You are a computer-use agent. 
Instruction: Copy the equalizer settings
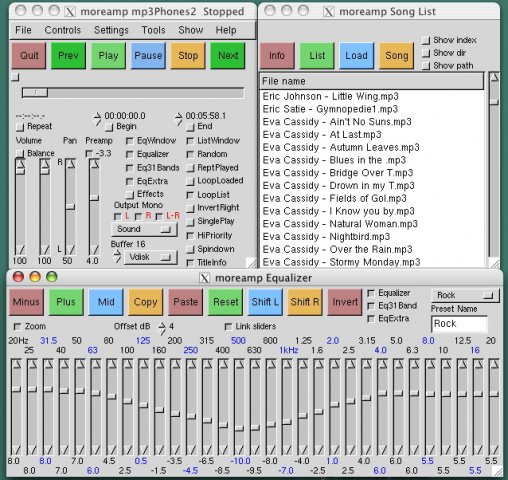coord(145,302)
